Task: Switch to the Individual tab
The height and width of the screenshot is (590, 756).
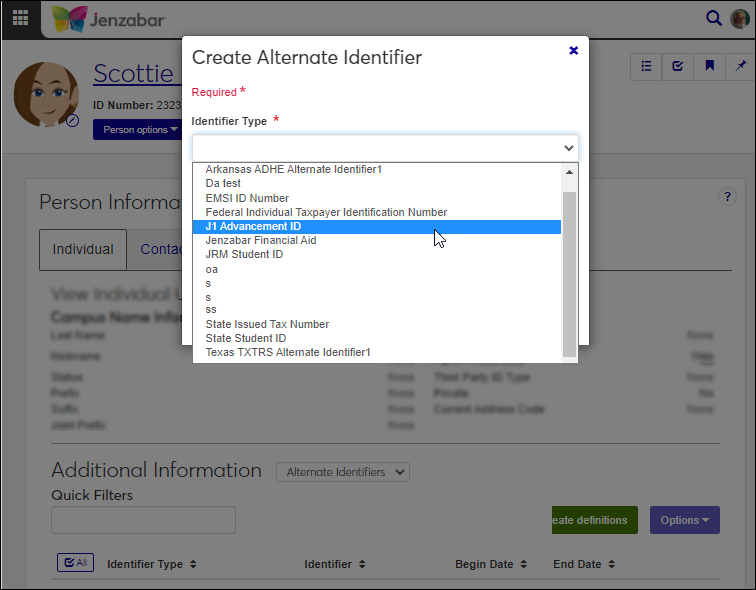Action: [83, 250]
